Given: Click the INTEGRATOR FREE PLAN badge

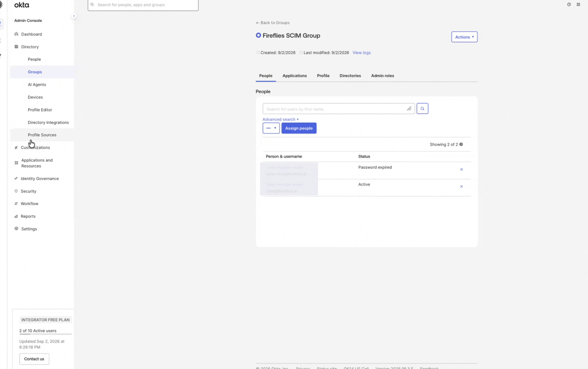Looking at the screenshot, I should tap(45, 320).
